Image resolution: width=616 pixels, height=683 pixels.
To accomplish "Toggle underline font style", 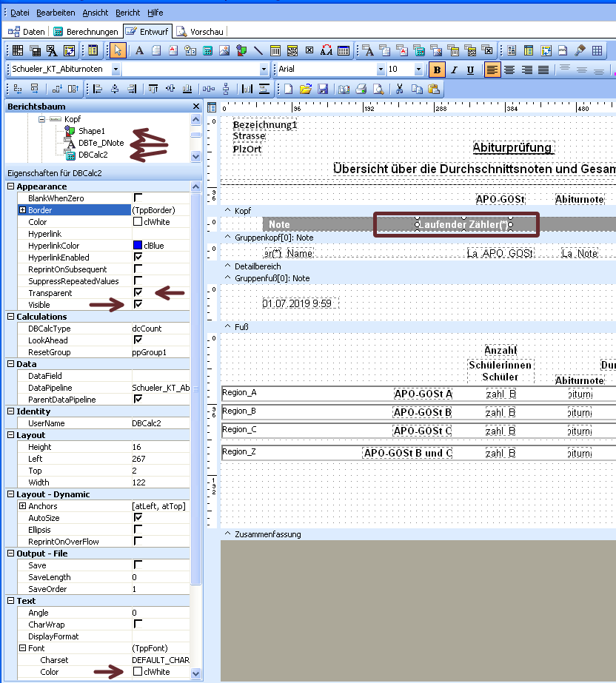I will point(470,70).
